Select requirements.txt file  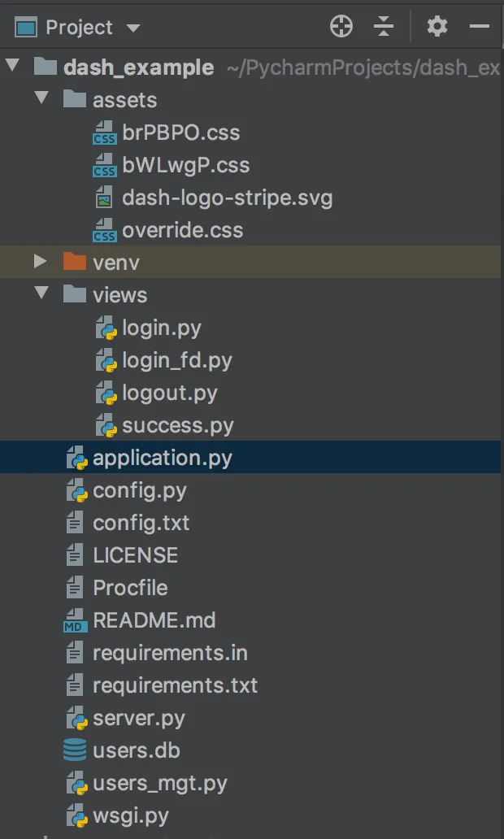pyautogui.click(x=175, y=685)
